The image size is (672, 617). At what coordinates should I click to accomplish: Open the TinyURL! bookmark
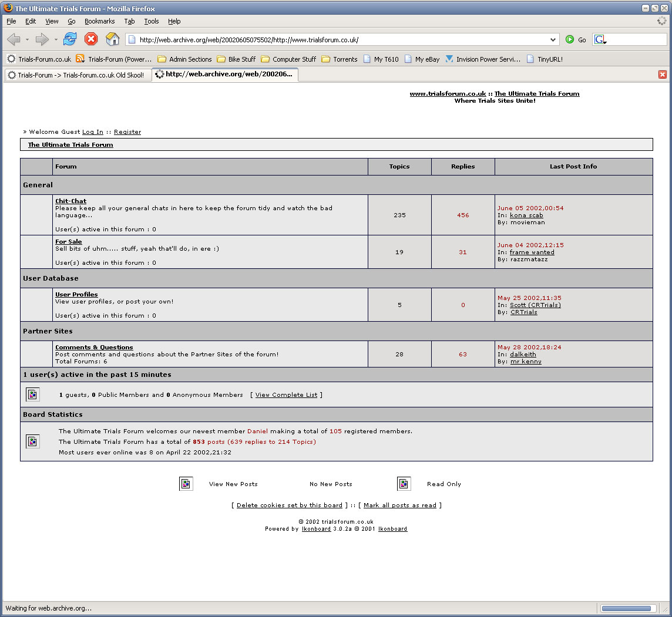click(545, 59)
